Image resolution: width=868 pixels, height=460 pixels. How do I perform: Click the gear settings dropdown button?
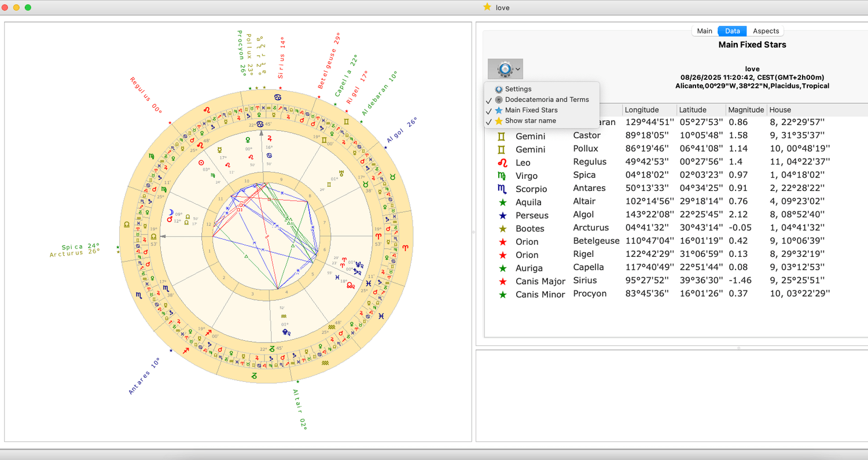pos(505,69)
